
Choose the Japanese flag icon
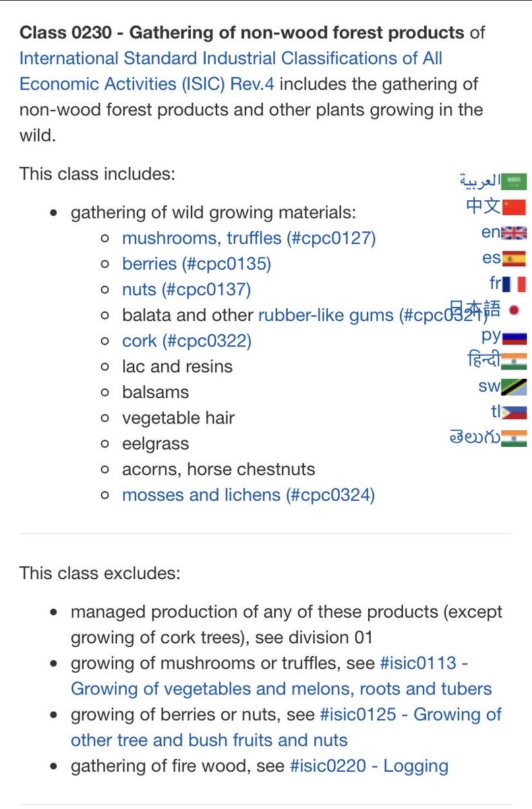[514, 309]
